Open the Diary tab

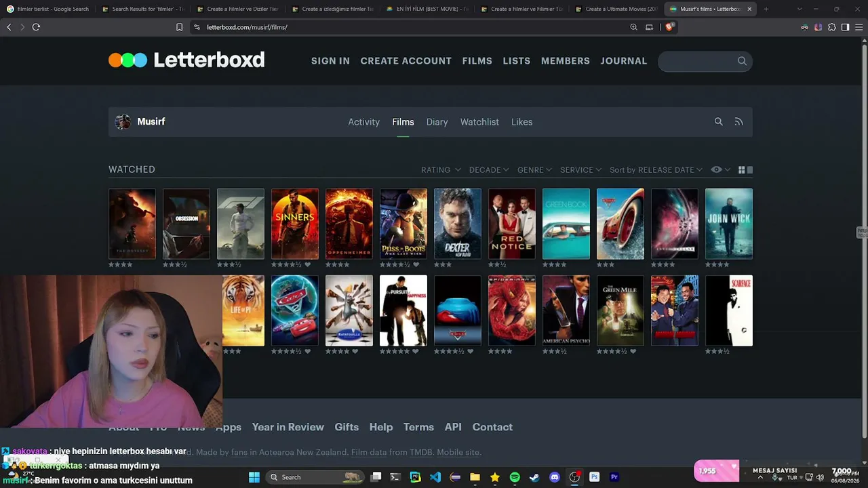coord(437,122)
